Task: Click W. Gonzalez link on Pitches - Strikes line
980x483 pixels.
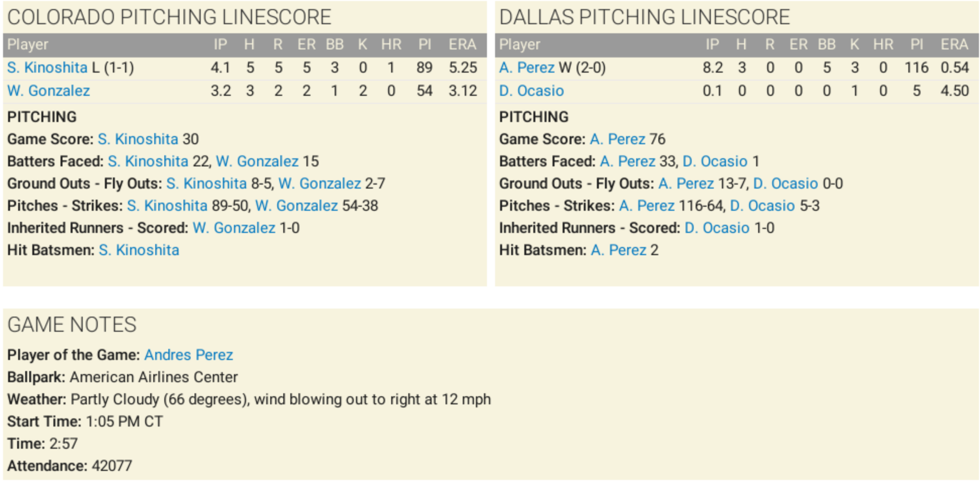Action: (296, 206)
